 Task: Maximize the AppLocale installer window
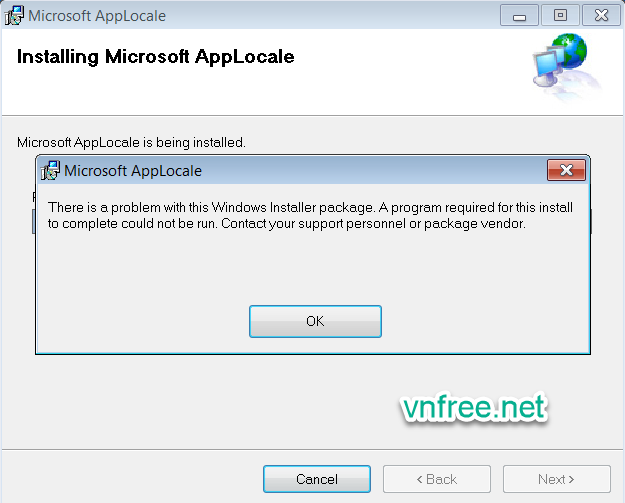(x=560, y=14)
